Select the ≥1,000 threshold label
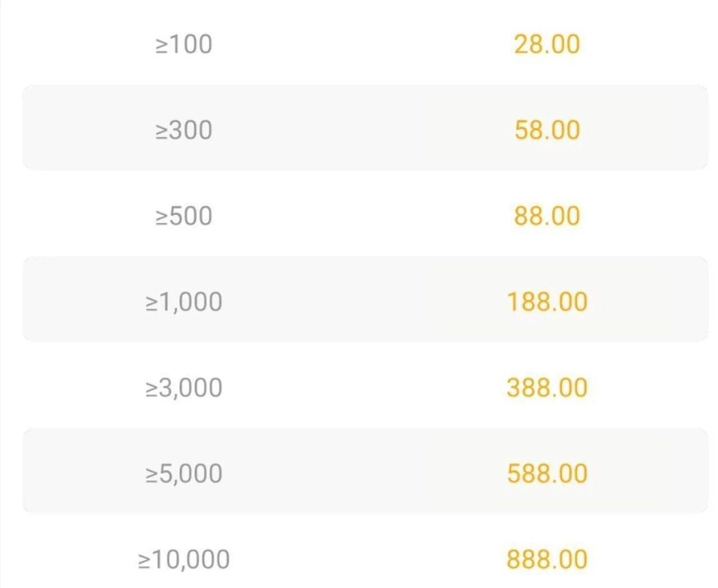The width and height of the screenshot is (718, 588). (x=183, y=302)
